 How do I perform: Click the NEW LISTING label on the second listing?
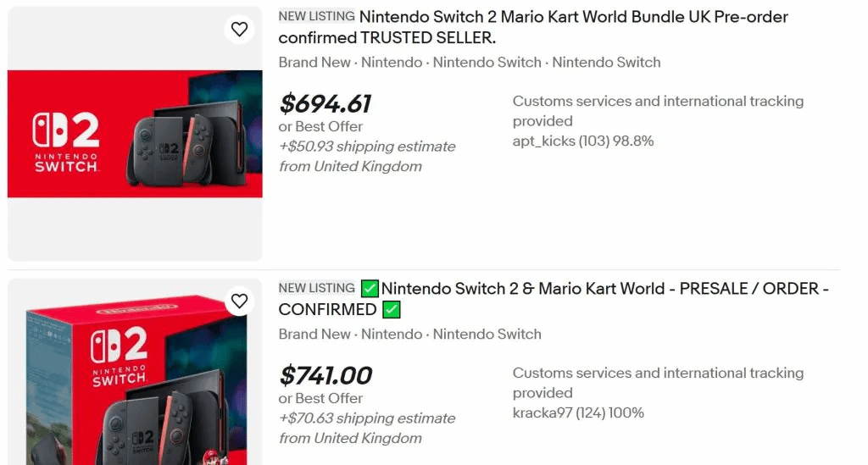point(316,288)
